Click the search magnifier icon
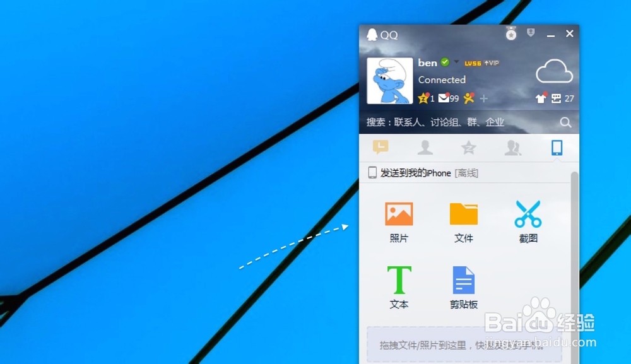This screenshot has width=631, height=364. click(x=565, y=122)
